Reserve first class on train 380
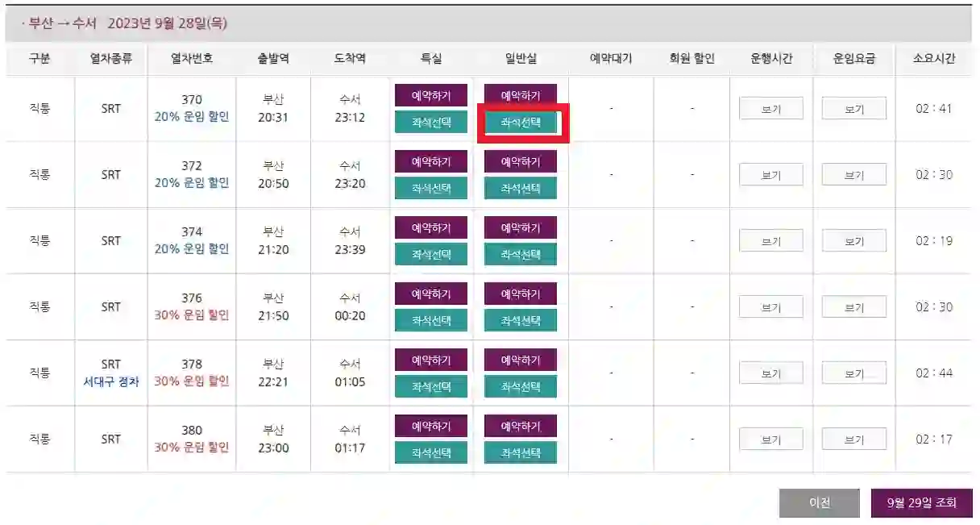This screenshot has height=525, width=980. (x=431, y=425)
